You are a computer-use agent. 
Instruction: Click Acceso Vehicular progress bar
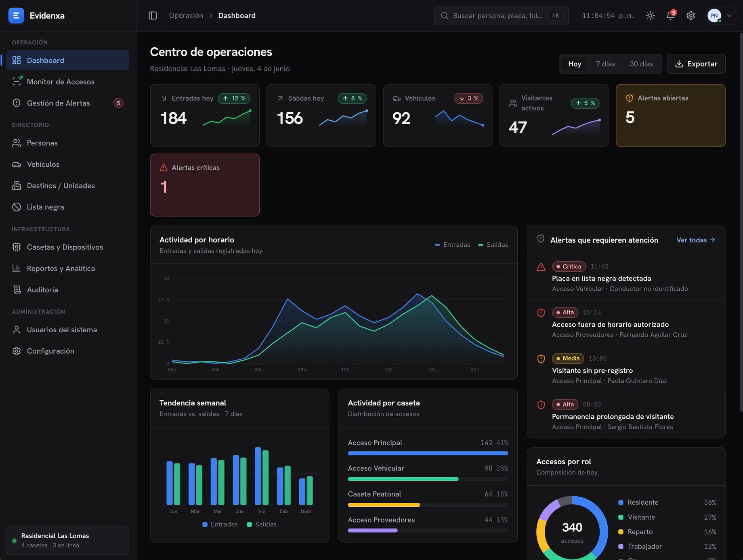[x=428, y=479]
